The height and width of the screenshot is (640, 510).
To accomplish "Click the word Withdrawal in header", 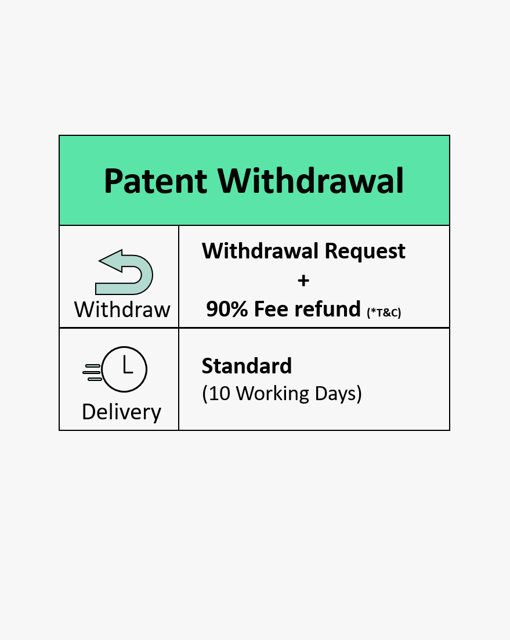I will [311, 181].
